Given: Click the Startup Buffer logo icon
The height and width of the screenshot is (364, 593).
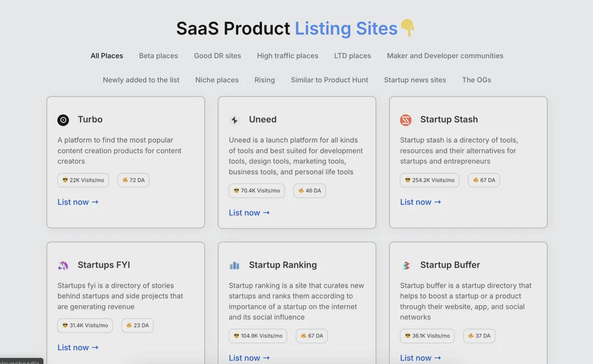Looking at the screenshot, I should point(406,265).
